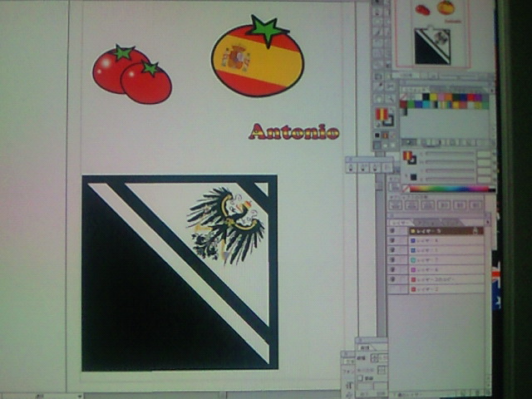The height and width of the screenshot is (399, 532).
Task: Click the default fill and stroke icon
Action: pyautogui.click(x=377, y=125)
